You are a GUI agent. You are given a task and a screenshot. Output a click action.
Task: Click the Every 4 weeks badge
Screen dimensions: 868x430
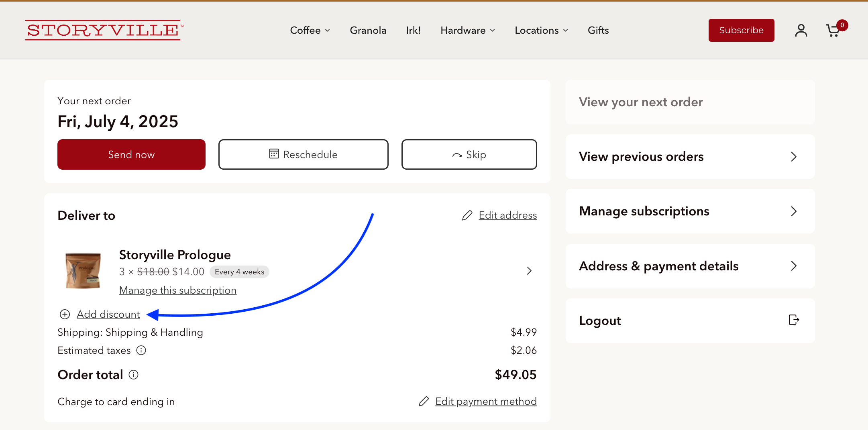(x=239, y=272)
